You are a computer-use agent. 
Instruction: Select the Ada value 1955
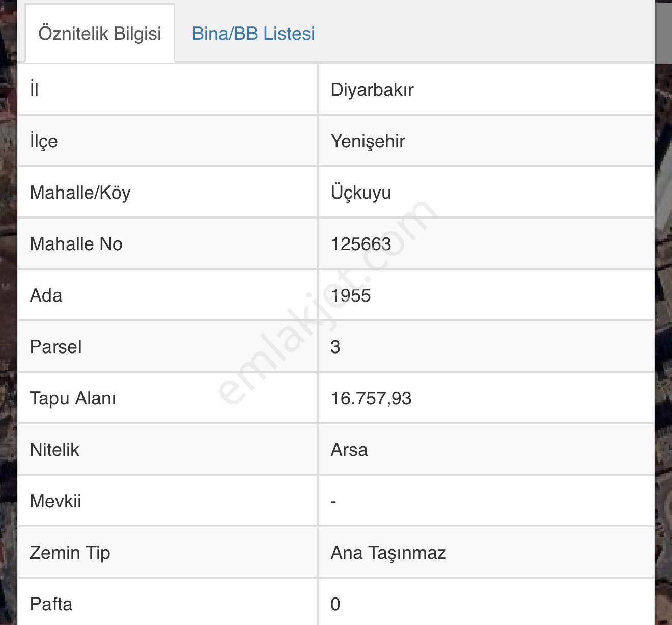click(x=351, y=295)
